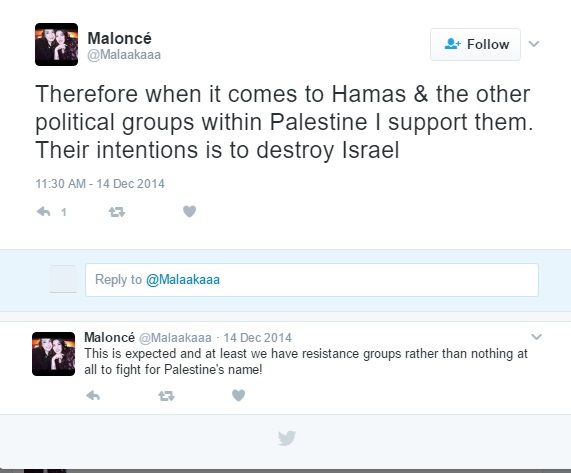Click the reply count number 1
This screenshot has height=473, width=571.
click(64, 212)
